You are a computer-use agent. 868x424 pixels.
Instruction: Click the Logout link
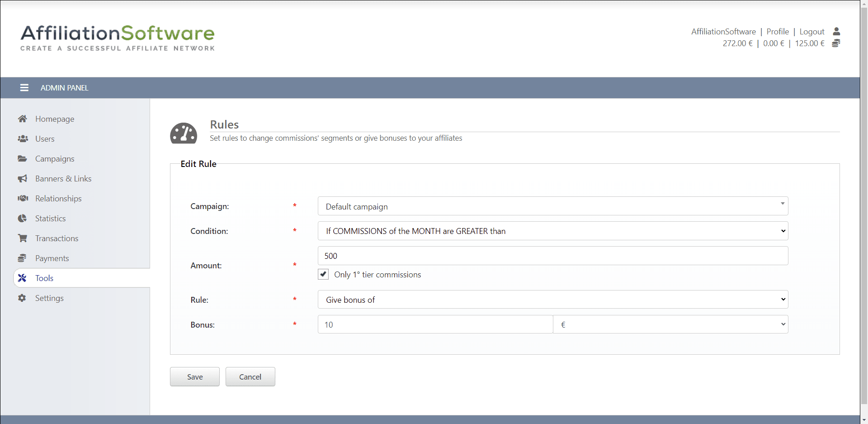[x=811, y=32]
